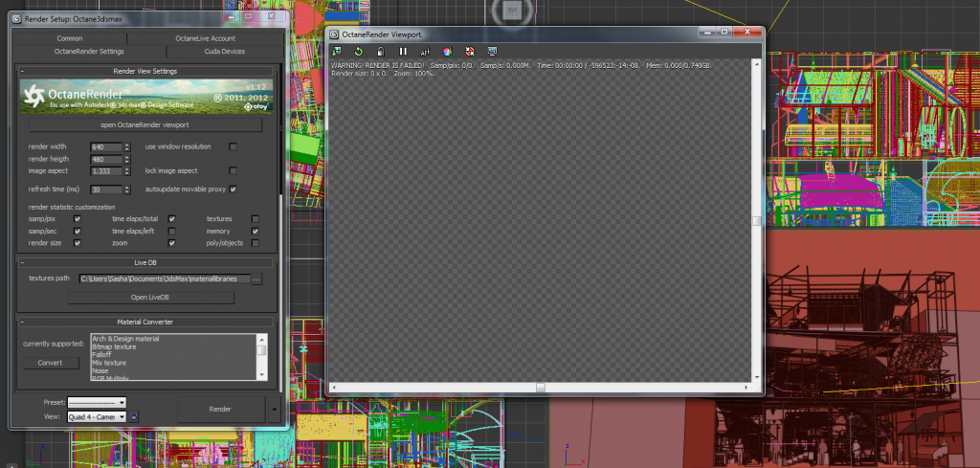Click the render width input field
Viewport: 980px width, 468px height.
pyautogui.click(x=106, y=146)
